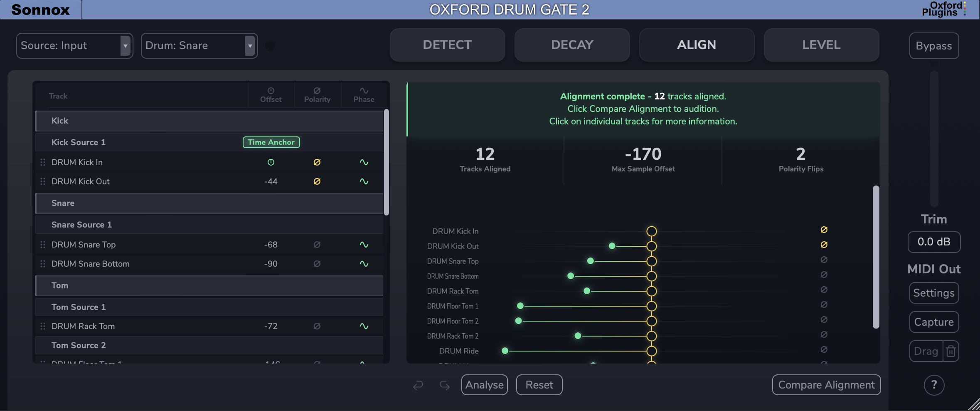The height and width of the screenshot is (411, 980).
Task: Click the phase wave icon for DRUM Snare Top
Action: pyautogui.click(x=364, y=245)
